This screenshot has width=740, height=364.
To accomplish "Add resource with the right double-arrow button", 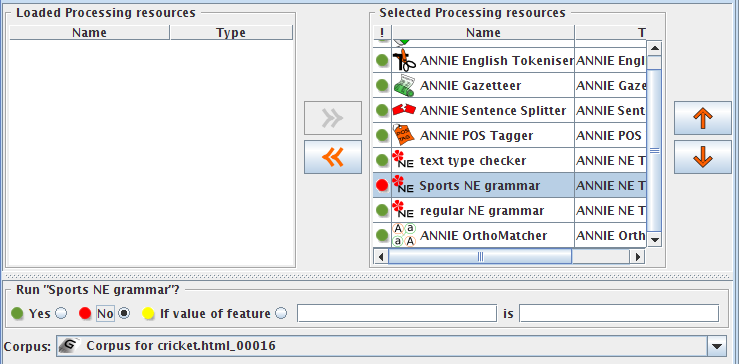I will 333,118.
